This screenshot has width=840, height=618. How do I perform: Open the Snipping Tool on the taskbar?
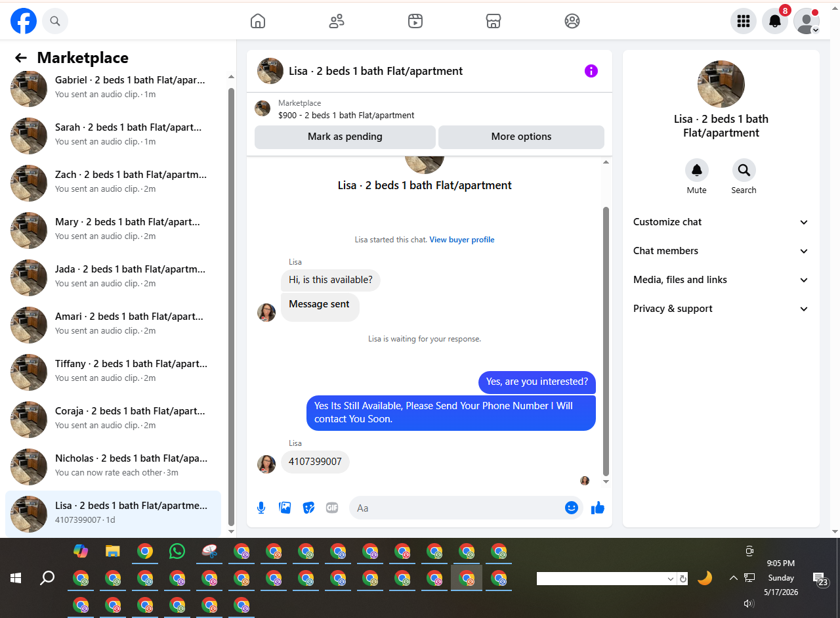pos(209,551)
